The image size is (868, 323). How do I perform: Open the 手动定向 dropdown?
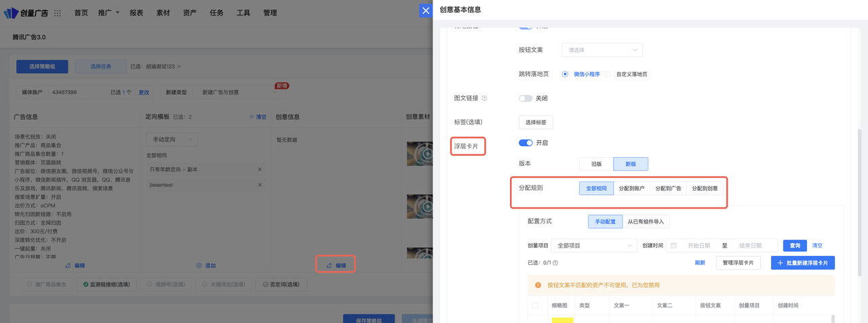[x=172, y=139]
